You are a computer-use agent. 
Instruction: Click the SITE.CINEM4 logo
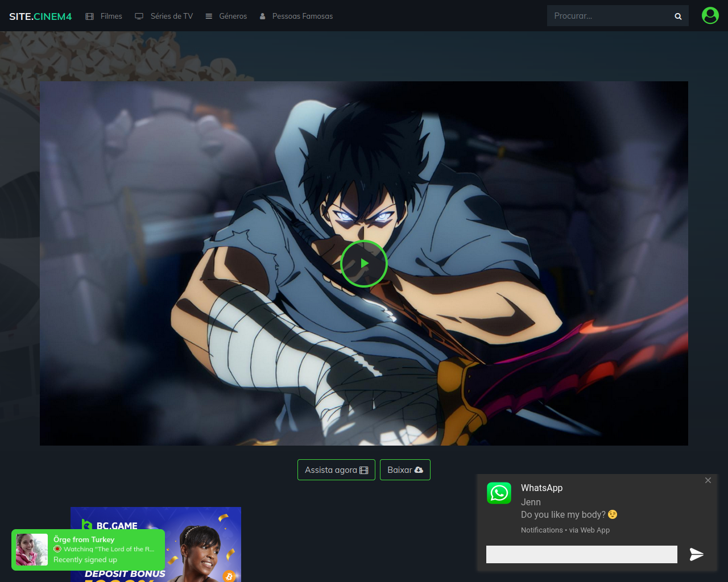coord(40,16)
